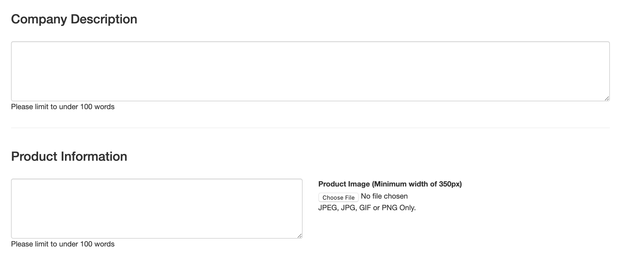
Task: Click the "JPEG, JPG, GIF or PNG Only." hint
Action: tap(367, 208)
